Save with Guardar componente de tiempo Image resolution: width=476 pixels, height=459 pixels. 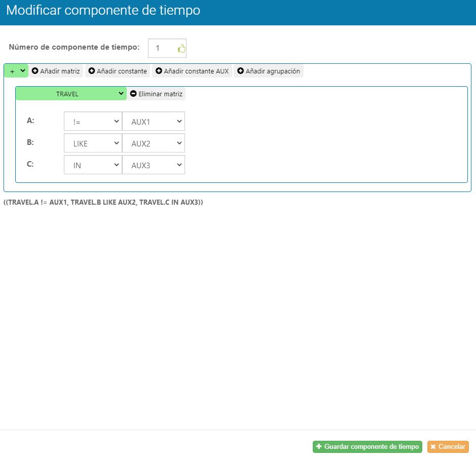tap(367, 447)
